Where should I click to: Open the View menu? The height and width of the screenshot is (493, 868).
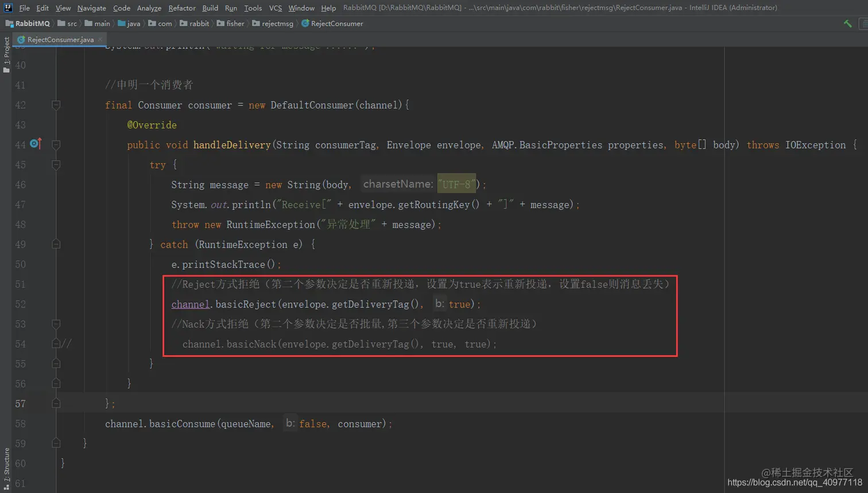pos(63,8)
